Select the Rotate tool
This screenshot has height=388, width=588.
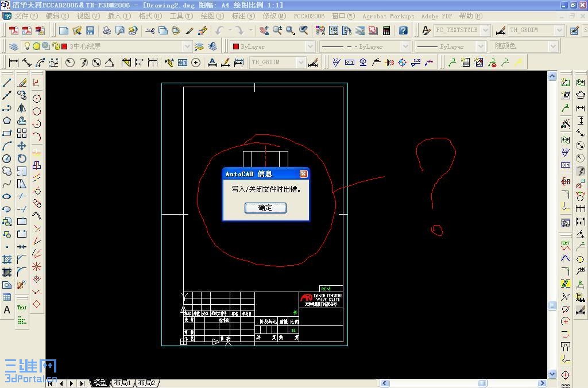[x=22, y=158]
